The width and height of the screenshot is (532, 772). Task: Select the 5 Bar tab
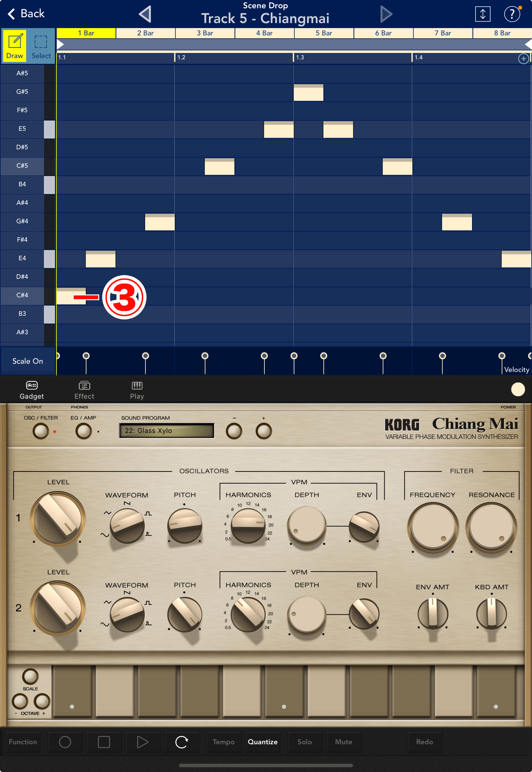(x=324, y=33)
